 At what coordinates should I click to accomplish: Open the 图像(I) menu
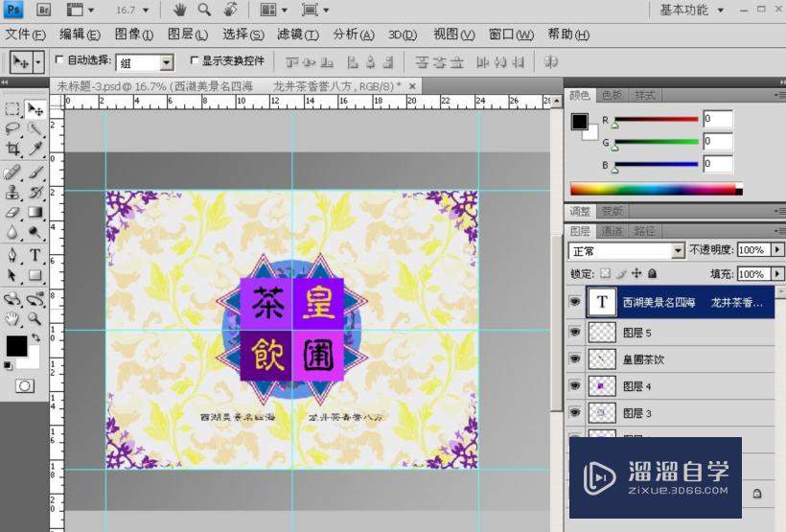pos(134,35)
